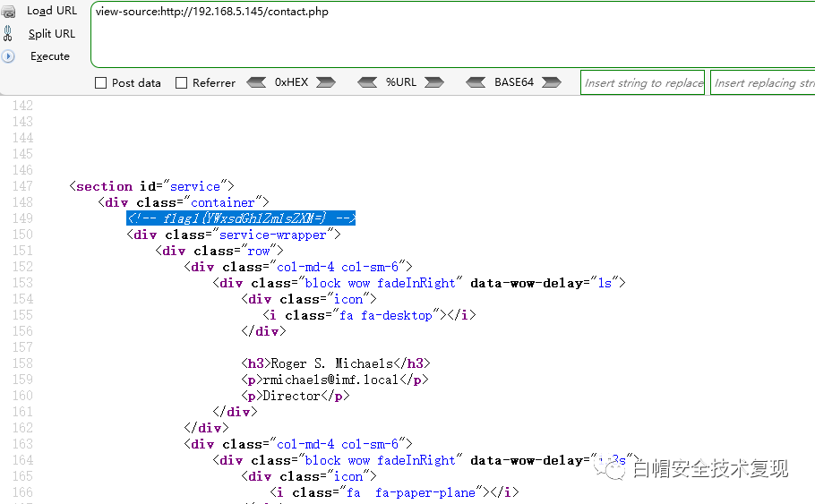Click the Execute play icon
Image resolution: width=815 pixels, height=504 pixels.
(8, 56)
